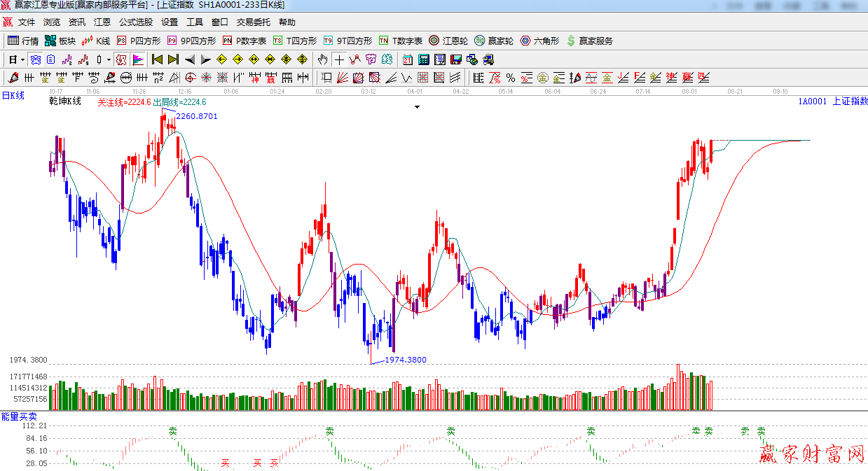Open the calendar date icon

(408, 59)
